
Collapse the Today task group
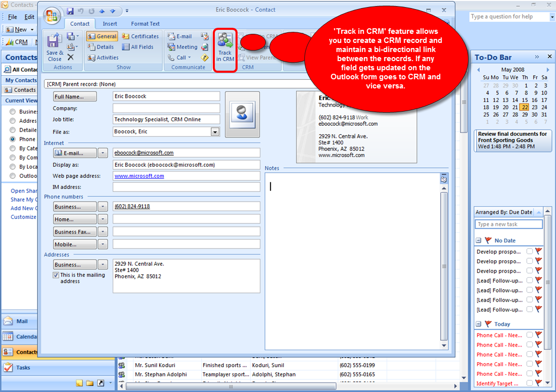(x=478, y=324)
